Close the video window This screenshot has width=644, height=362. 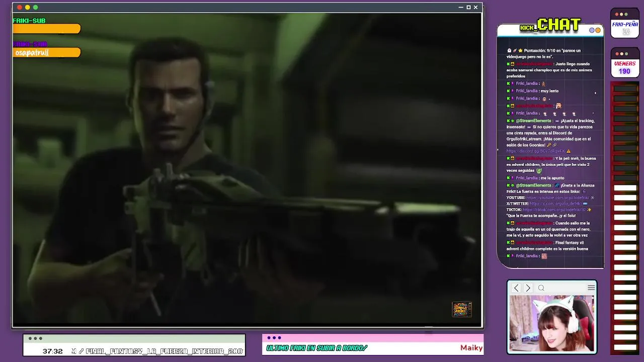[x=475, y=8]
